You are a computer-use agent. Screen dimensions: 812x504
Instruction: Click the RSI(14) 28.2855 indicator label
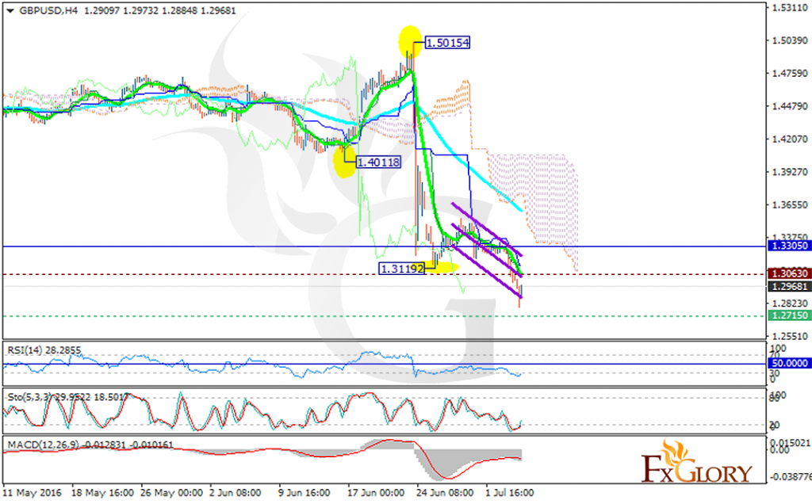click(x=44, y=350)
